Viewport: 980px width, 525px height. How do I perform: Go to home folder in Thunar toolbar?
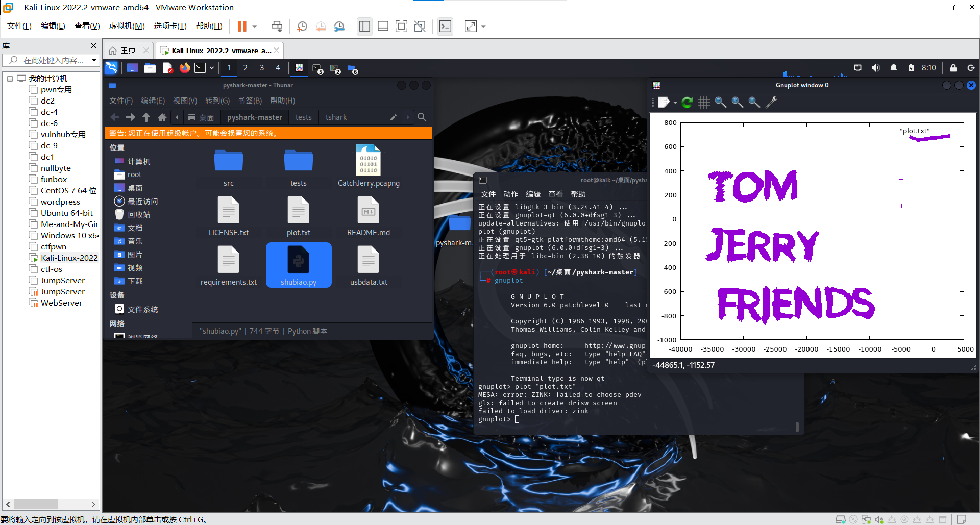tap(162, 117)
